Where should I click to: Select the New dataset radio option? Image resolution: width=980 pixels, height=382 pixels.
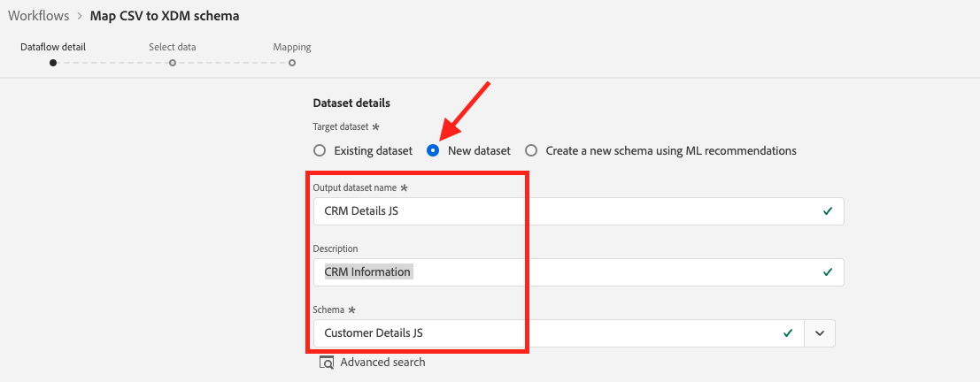tap(433, 150)
